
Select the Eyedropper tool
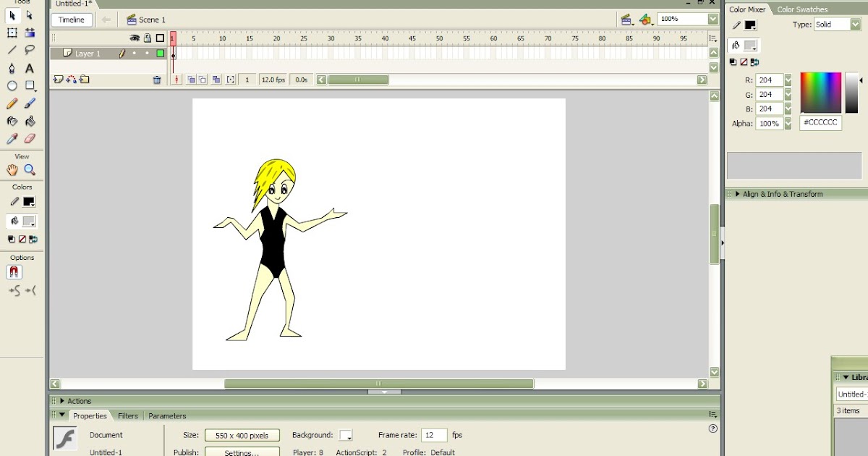[12, 139]
